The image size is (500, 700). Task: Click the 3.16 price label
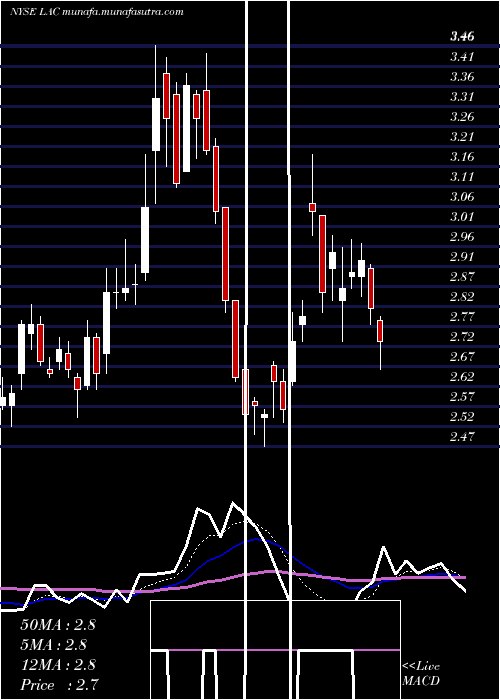pyautogui.click(x=462, y=157)
